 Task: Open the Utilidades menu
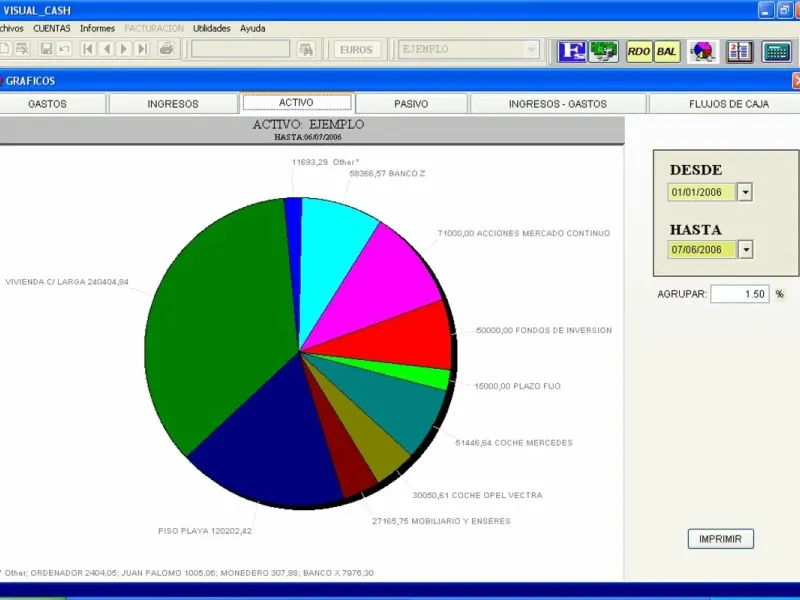tap(212, 28)
